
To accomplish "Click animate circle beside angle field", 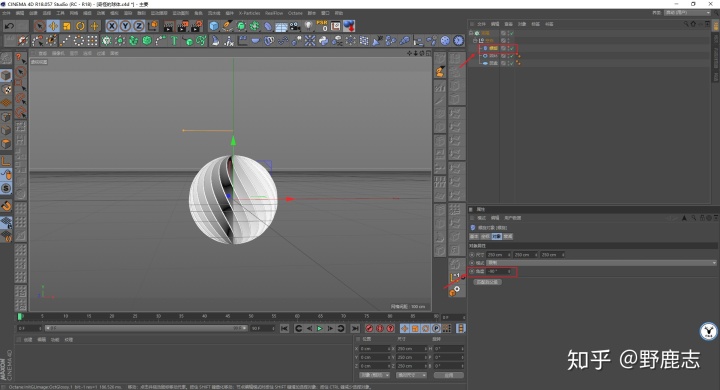I will pyautogui.click(x=472, y=271).
